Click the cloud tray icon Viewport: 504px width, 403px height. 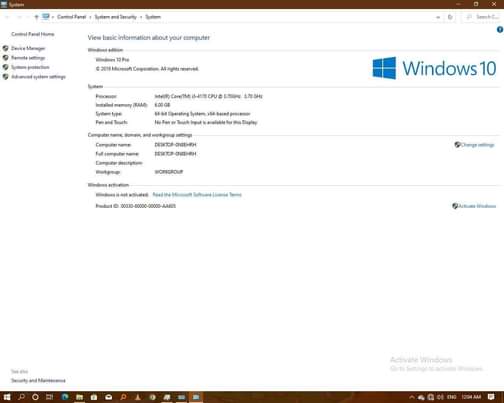point(421,397)
